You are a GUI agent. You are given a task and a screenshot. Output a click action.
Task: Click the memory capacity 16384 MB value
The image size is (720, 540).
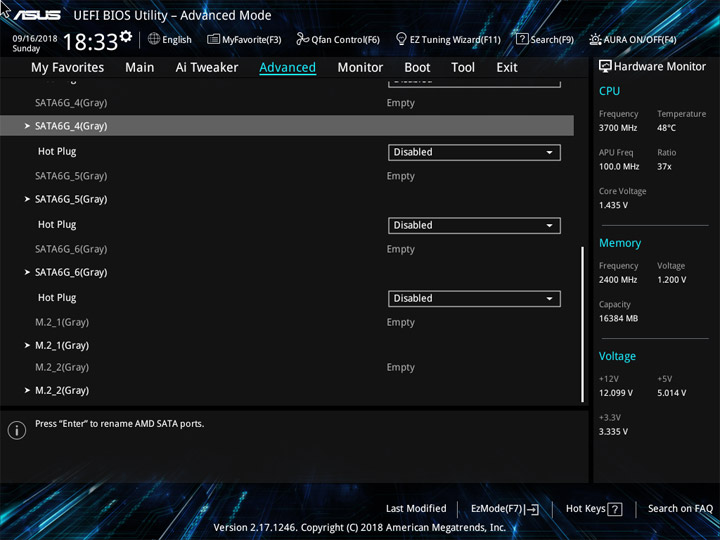pyautogui.click(x=618, y=319)
